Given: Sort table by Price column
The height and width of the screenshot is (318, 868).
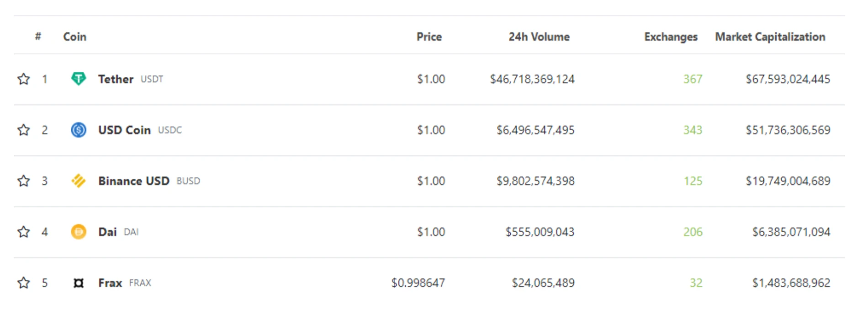Looking at the screenshot, I should click(x=429, y=37).
